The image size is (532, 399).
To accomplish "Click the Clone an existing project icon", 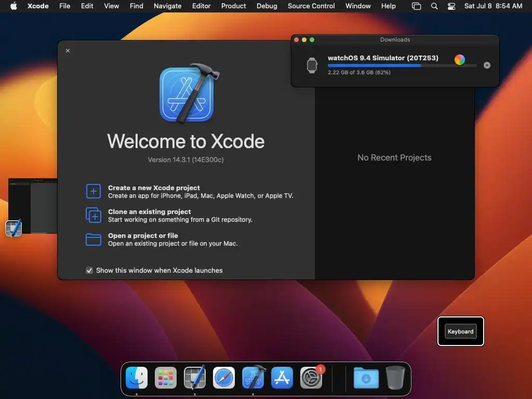I will 94,215.
